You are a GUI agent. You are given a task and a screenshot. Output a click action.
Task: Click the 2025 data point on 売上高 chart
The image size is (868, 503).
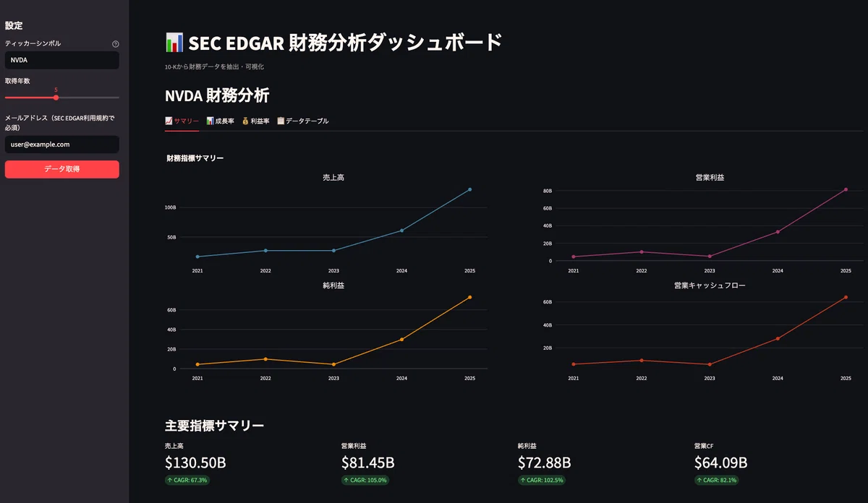469,189
